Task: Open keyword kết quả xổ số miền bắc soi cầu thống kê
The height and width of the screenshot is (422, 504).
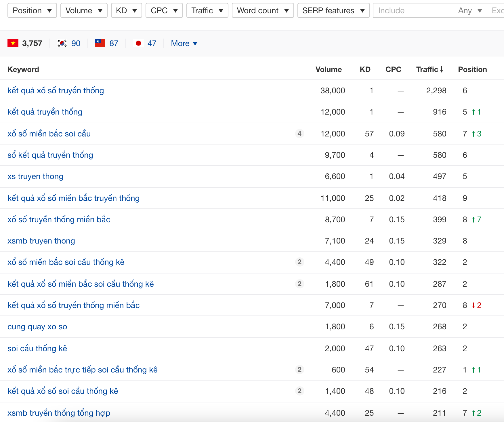Action: point(81,284)
